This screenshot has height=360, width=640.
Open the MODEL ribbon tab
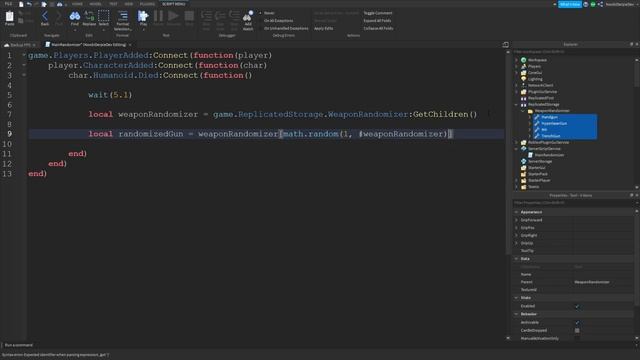[95, 4]
